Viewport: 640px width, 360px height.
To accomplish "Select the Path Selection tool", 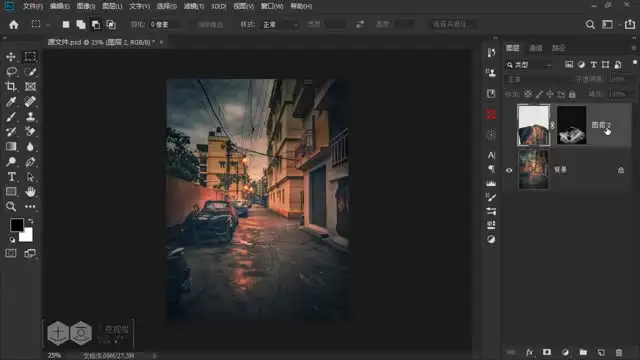I will point(30,177).
